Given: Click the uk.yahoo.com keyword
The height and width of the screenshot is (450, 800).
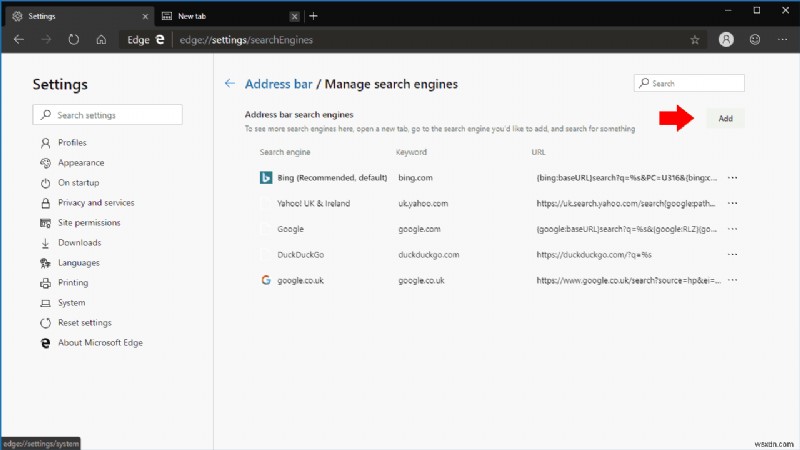Looking at the screenshot, I should (x=423, y=204).
